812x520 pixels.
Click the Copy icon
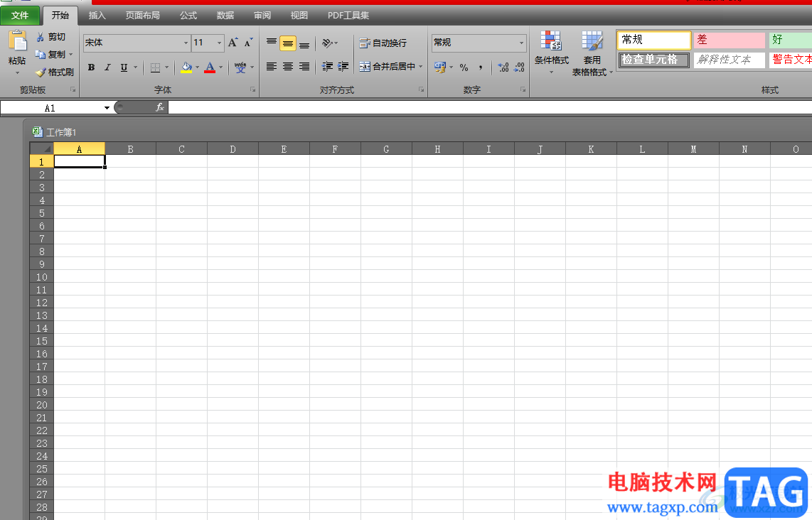(x=40, y=54)
